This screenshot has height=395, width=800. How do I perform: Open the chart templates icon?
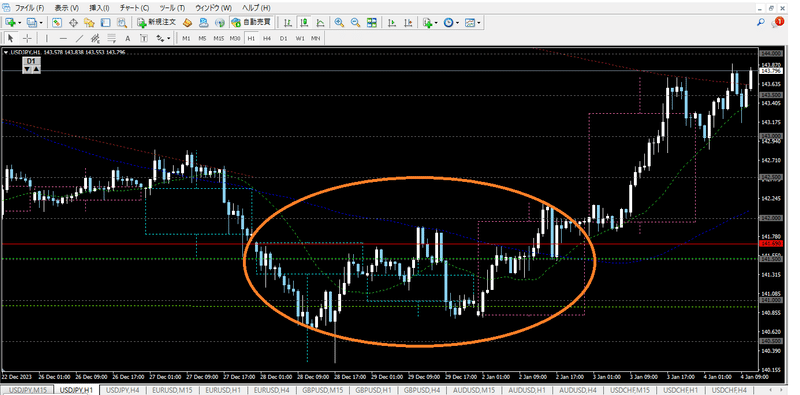point(470,22)
